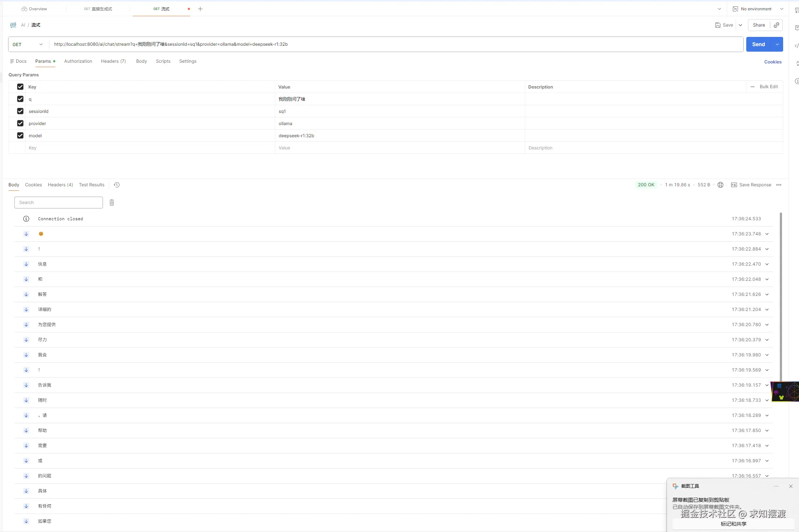
Task: Click the clear messages trash icon
Action: click(112, 203)
